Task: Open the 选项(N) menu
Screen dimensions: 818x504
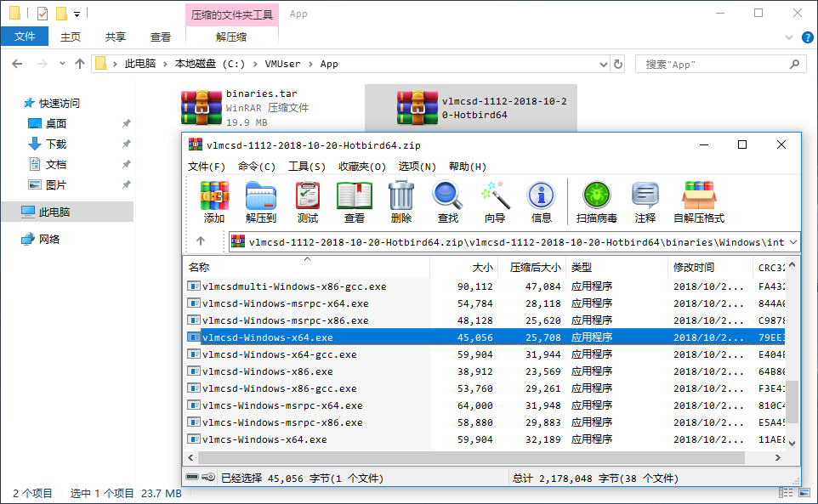Action: pyautogui.click(x=418, y=167)
